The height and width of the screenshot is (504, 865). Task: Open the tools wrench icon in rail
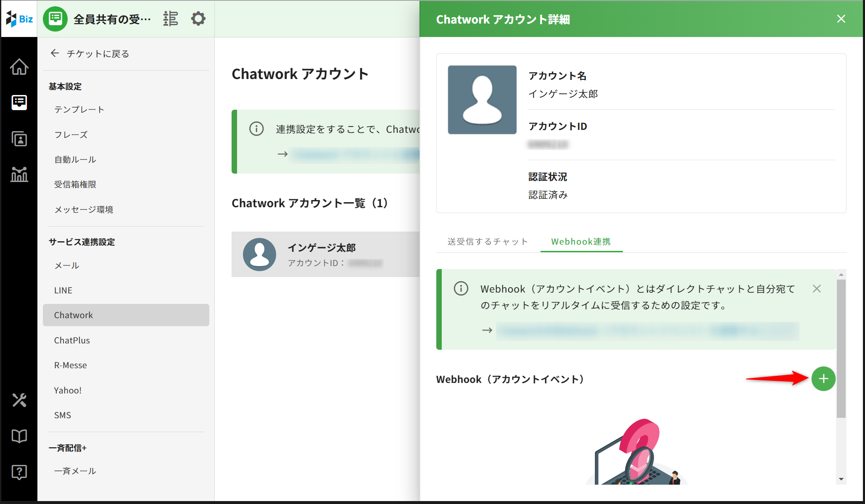pos(19,400)
